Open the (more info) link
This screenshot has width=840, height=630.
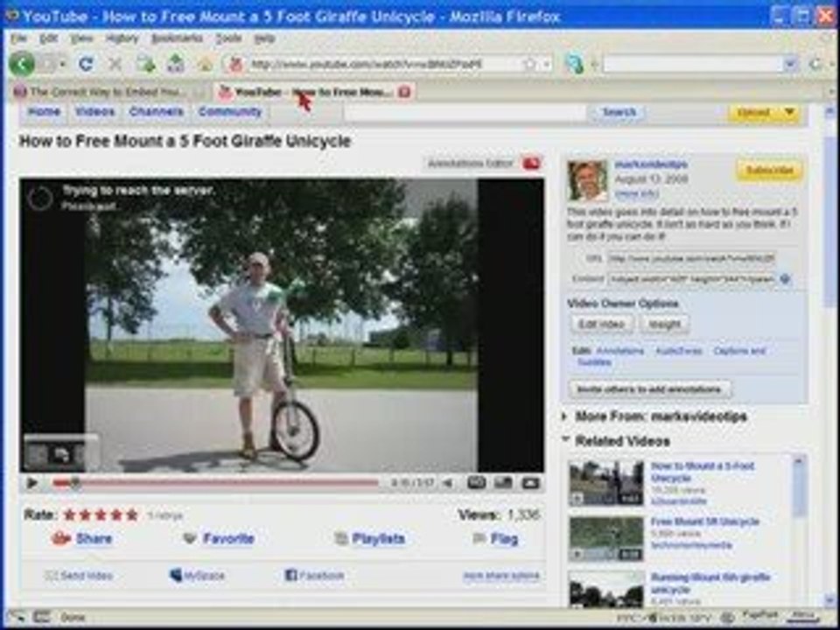coord(637,193)
